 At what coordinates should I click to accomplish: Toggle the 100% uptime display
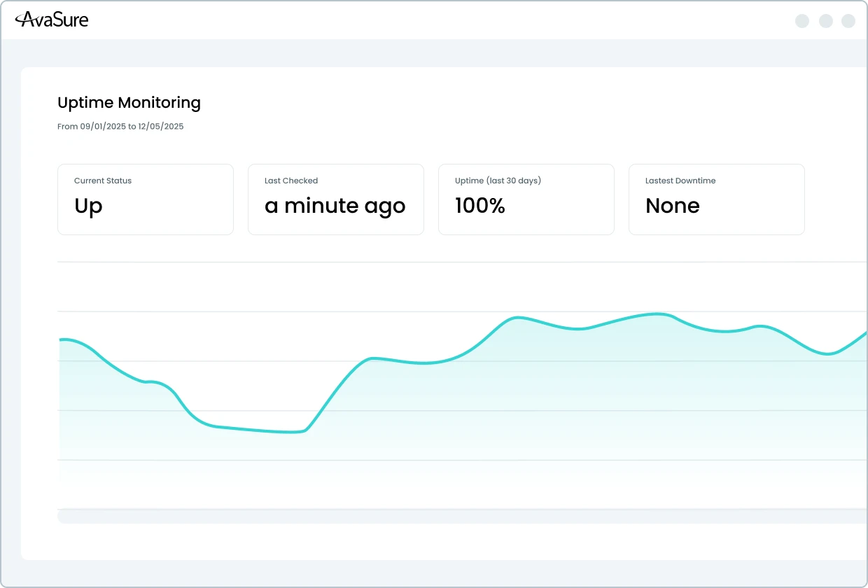pyautogui.click(x=480, y=206)
